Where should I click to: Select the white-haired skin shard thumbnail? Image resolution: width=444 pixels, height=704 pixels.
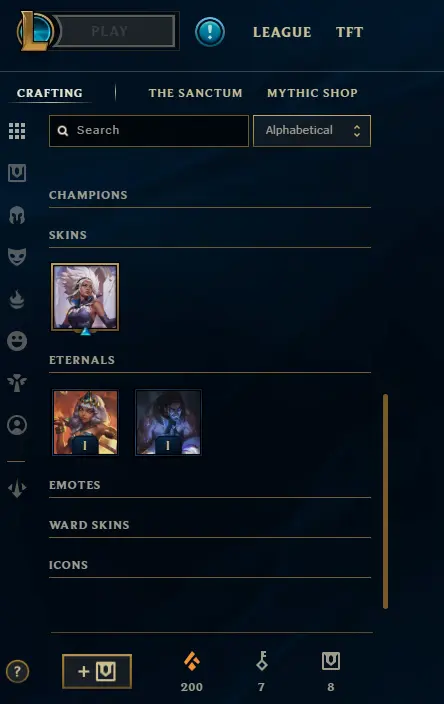(x=85, y=297)
